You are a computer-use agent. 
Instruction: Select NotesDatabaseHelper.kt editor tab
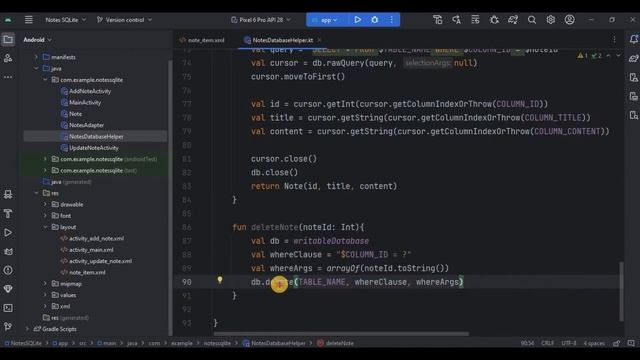click(x=279, y=40)
